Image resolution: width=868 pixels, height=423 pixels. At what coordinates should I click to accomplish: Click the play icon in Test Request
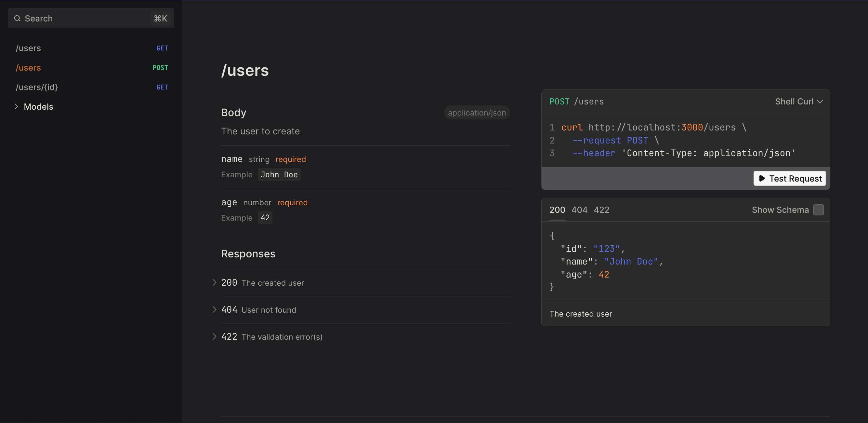[762, 178]
